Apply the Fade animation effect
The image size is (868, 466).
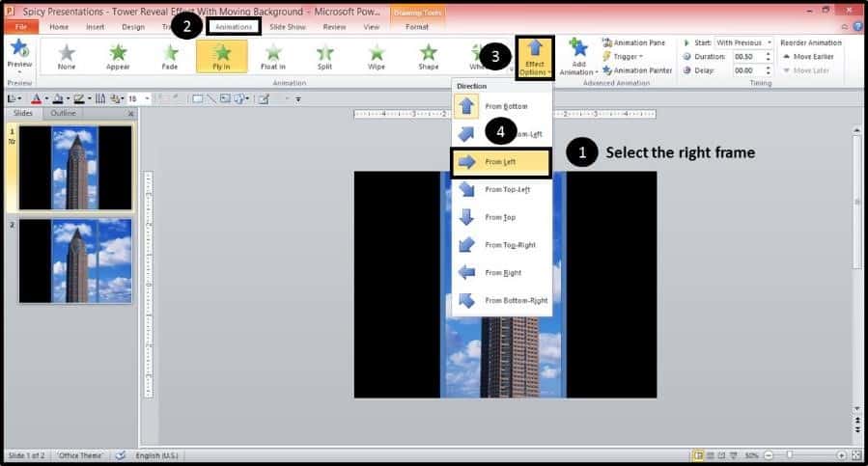click(170, 57)
